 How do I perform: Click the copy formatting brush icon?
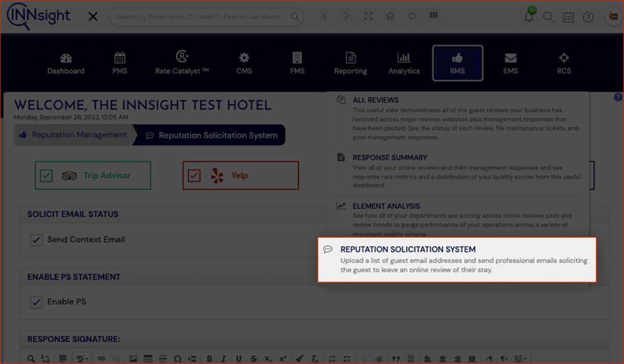300,358
